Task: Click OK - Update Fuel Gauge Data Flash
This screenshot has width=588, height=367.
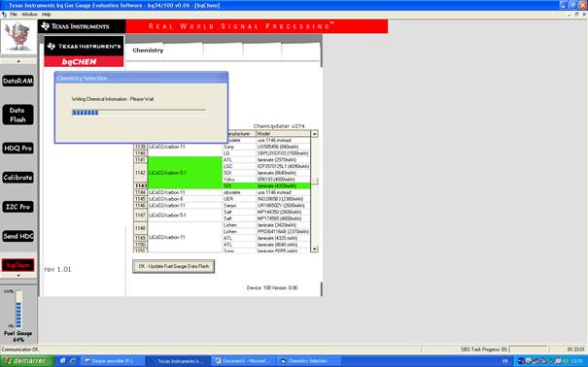Action: [174, 266]
